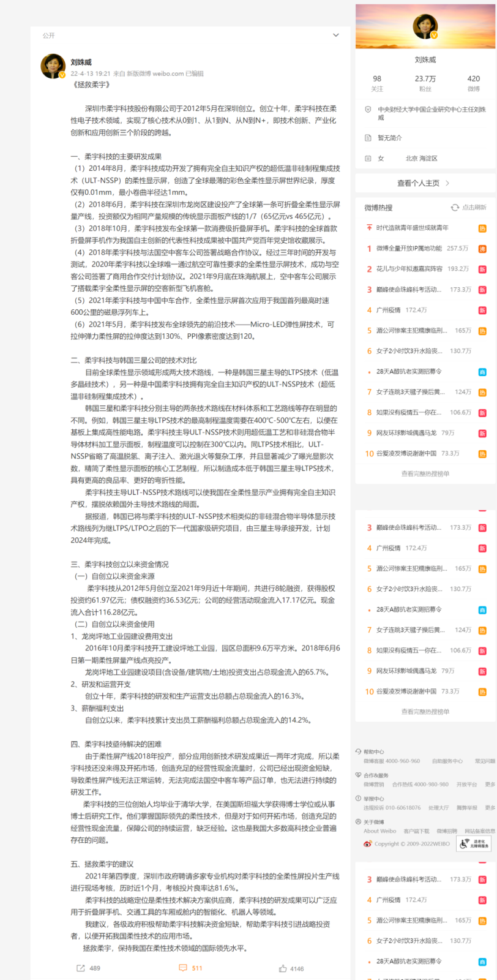Click 更多 in the 合作&服务 row
The height and width of the screenshot is (980, 497).
point(490,785)
